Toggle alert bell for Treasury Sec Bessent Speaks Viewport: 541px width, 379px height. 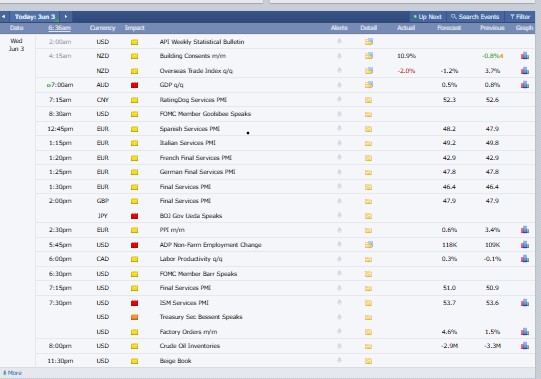[339, 317]
